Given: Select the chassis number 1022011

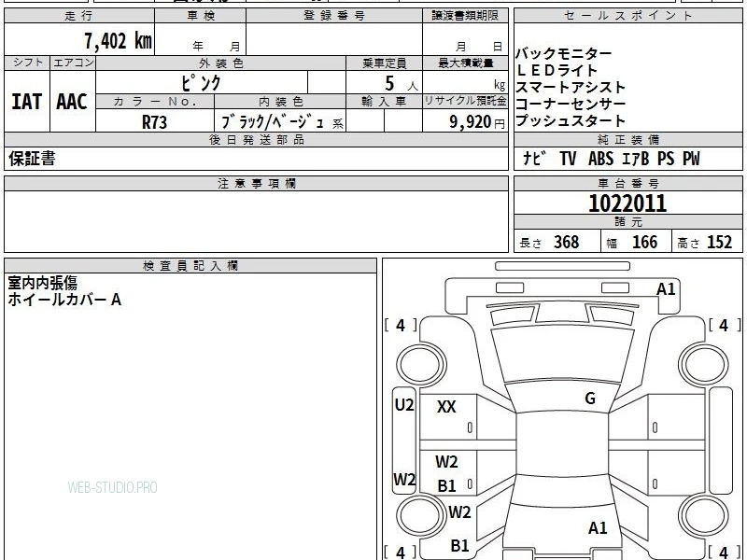Looking at the screenshot, I should coord(627,203).
